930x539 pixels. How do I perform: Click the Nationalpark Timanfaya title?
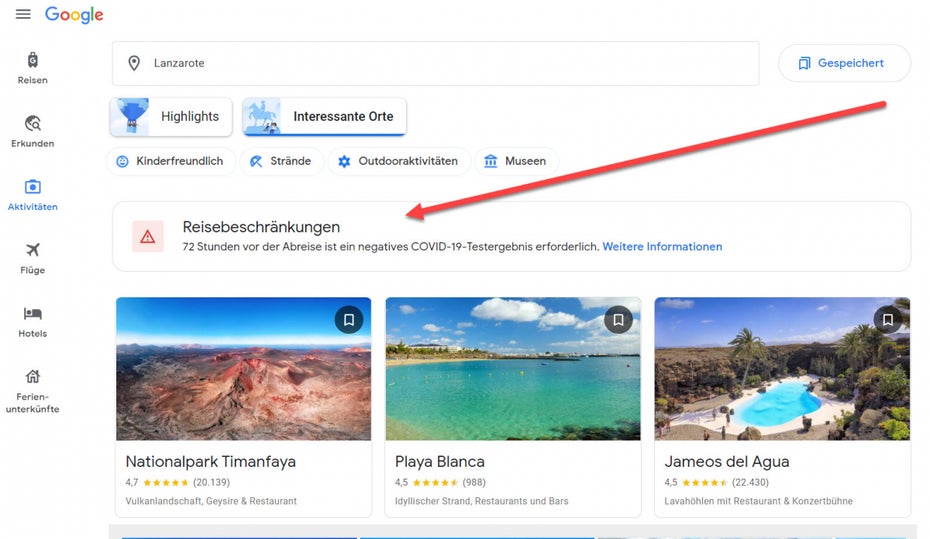point(211,461)
